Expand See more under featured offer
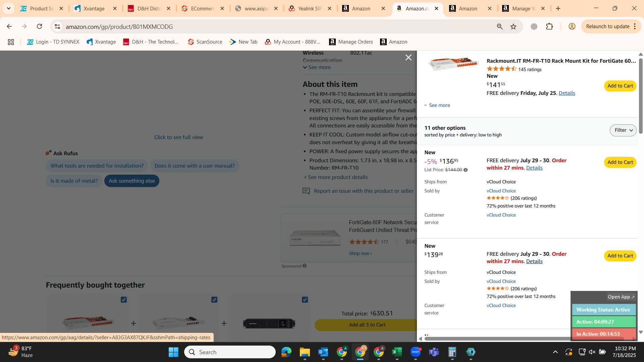The height and width of the screenshot is (362, 644). pos(437,105)
